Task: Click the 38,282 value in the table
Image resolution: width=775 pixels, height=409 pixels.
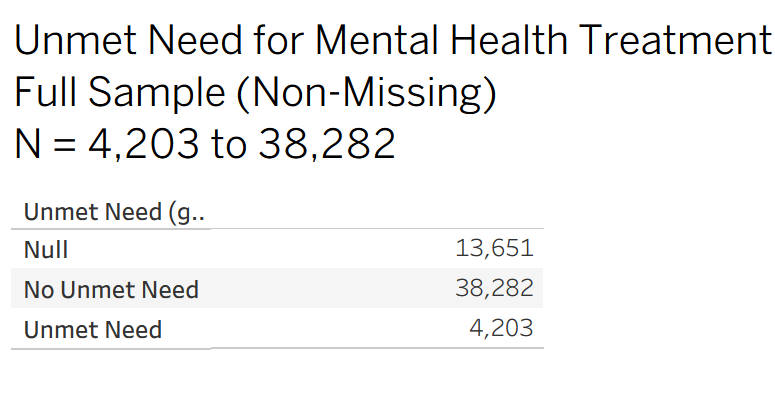Action: 494,289
